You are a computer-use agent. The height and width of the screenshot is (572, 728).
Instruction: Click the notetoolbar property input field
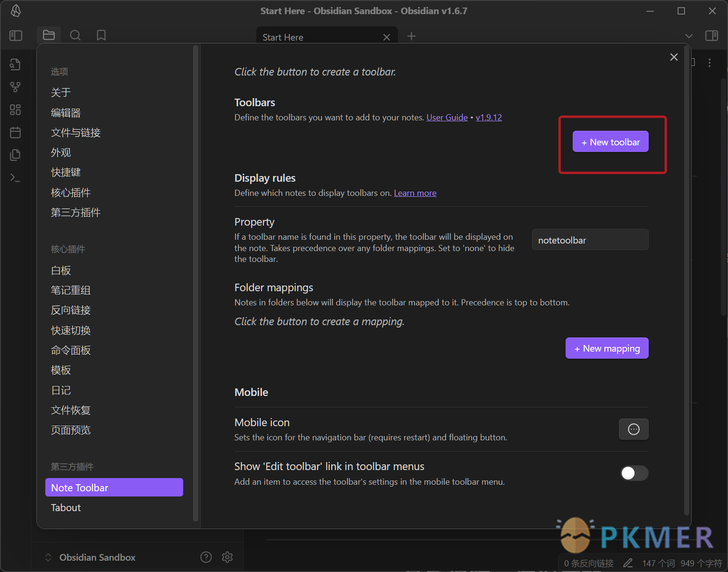tap(590, 240)
